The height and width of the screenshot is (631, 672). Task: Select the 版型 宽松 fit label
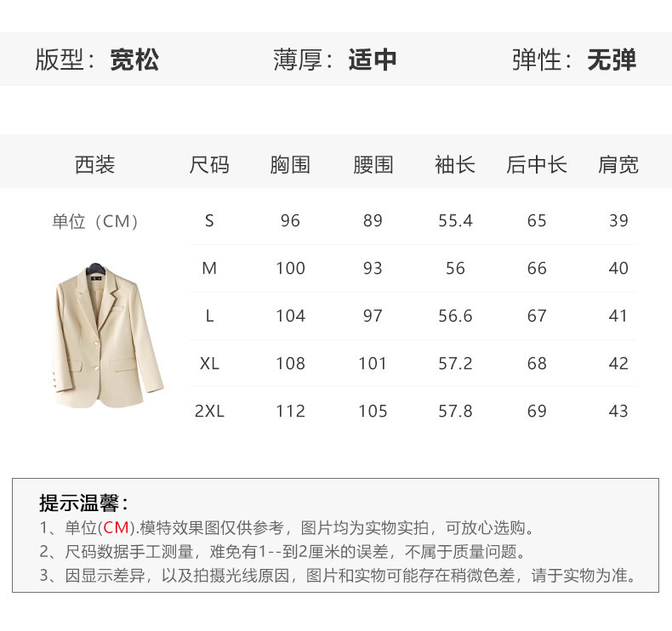tap(97, 60)
